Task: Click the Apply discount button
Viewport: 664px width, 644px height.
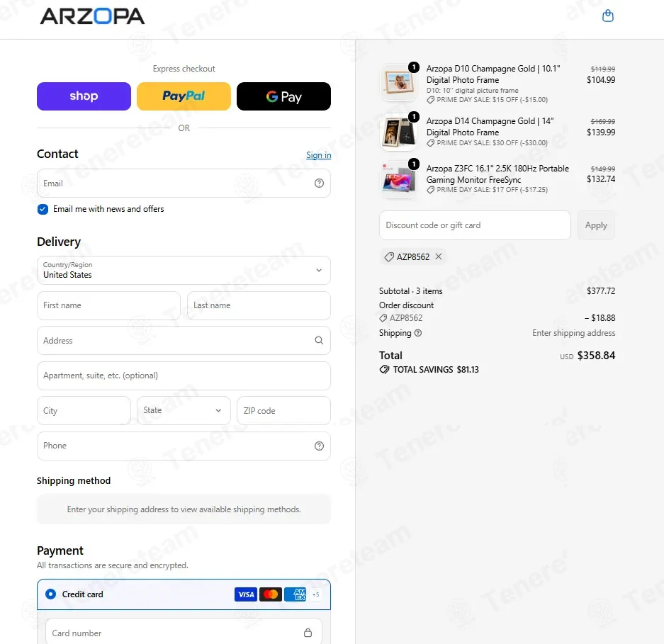Action: pyautogui.click(x=596, y=225)
